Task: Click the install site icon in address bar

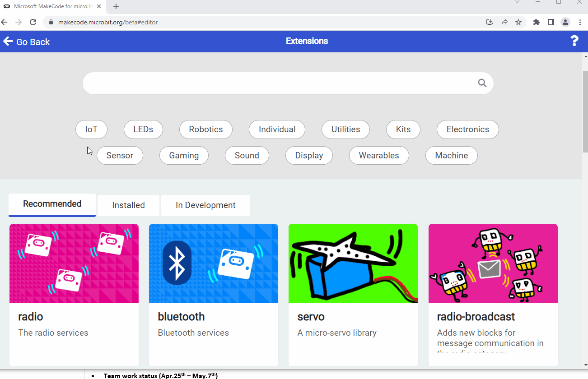Action: click(489, 22)
